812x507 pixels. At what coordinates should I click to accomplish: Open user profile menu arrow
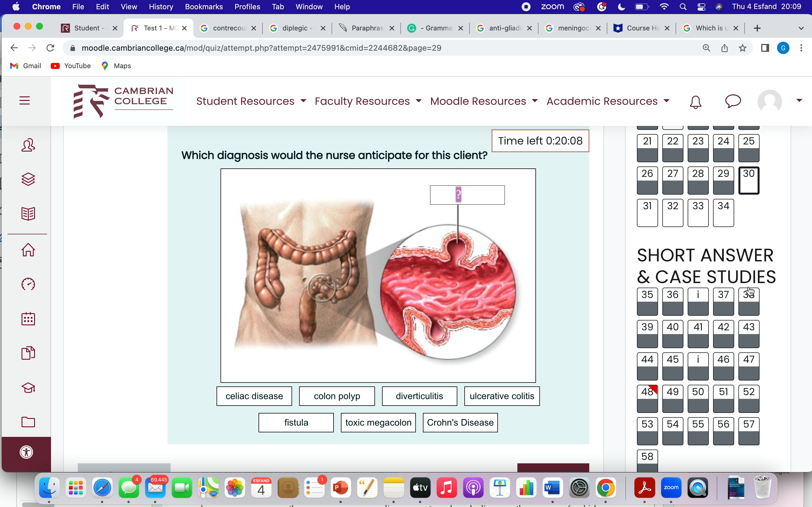tap(799, 100)
